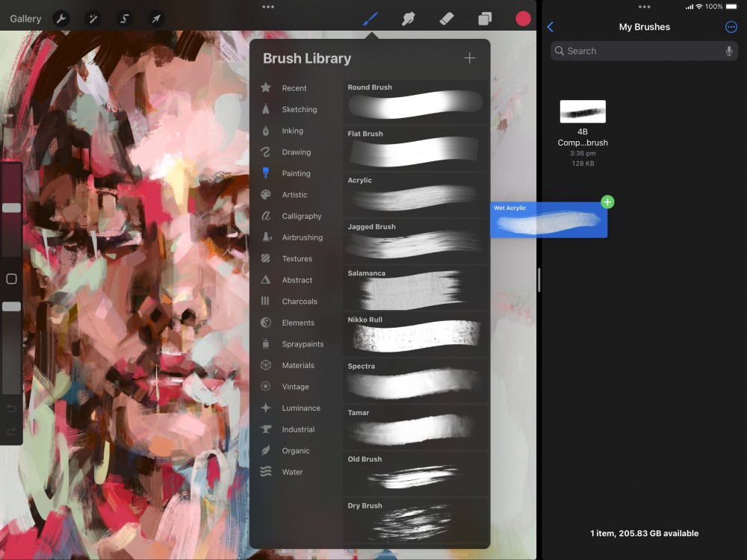
Task: Tap the paintbrush tool icon
Action: [370, 19]
